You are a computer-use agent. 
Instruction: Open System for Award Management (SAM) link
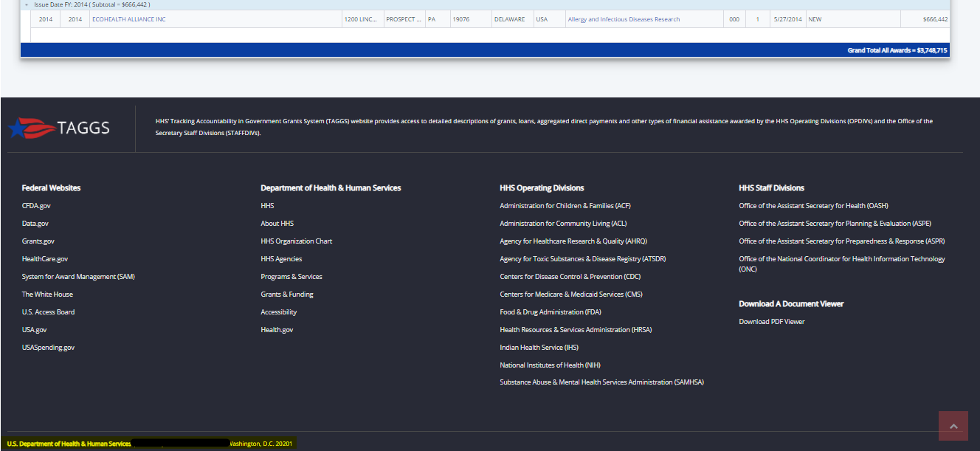pos(78,277)
